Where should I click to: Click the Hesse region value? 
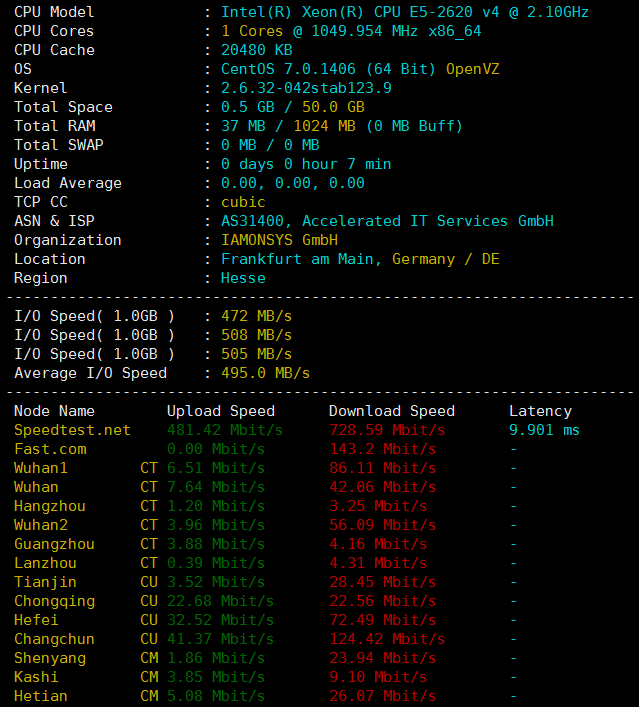coord(243,278)
